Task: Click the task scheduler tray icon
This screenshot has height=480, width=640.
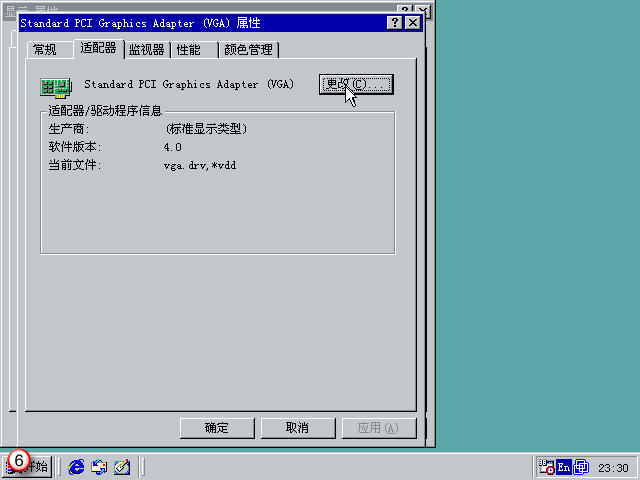Action: [x=546, y=467]
